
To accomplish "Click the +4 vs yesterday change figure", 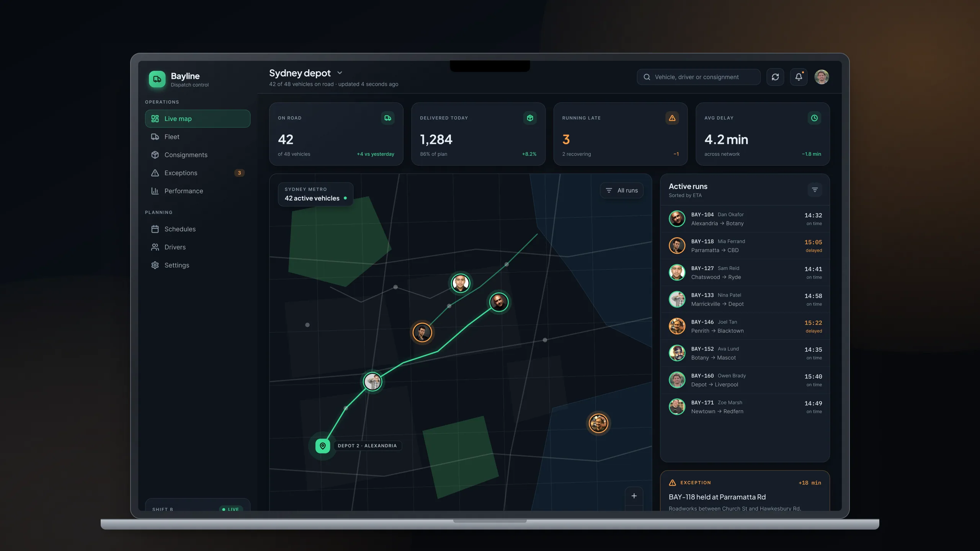I will (375, 154).
